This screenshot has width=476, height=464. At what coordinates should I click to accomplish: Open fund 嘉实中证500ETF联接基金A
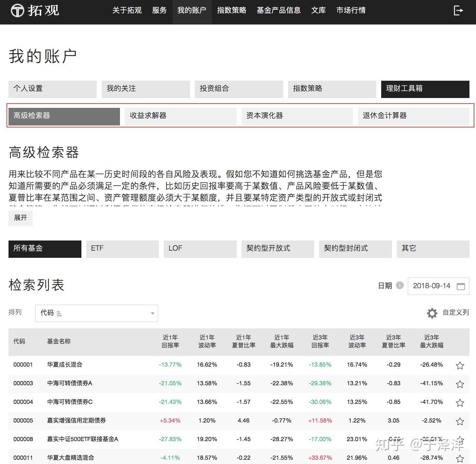coord(83,439)
